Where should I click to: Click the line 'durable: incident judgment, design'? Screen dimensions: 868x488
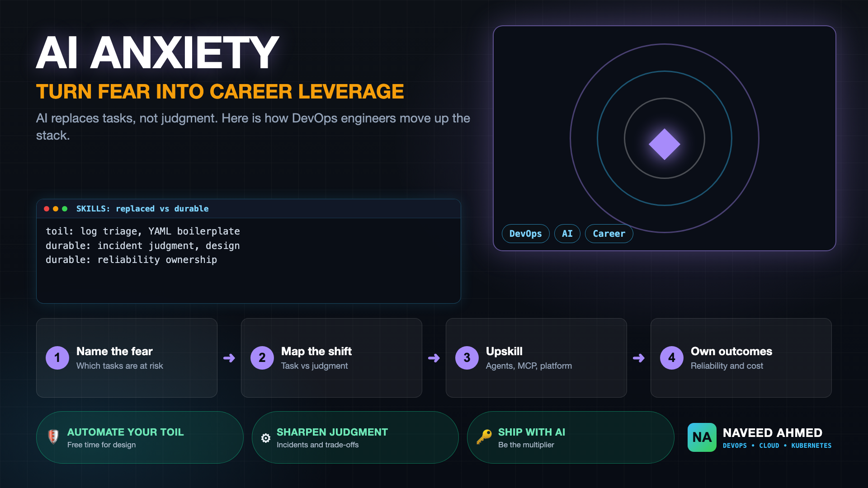coord(143,246)
